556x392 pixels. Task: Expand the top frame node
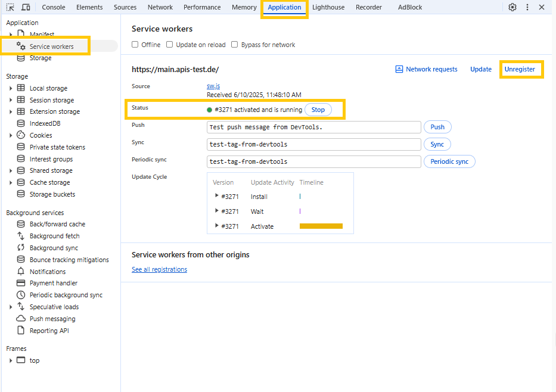point(11,360)
